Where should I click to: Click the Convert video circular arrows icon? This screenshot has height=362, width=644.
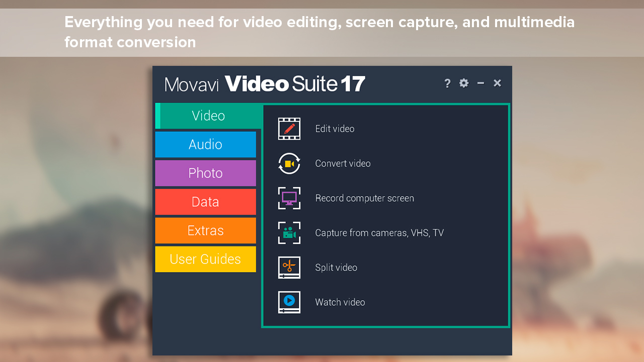tap(289, 163)
